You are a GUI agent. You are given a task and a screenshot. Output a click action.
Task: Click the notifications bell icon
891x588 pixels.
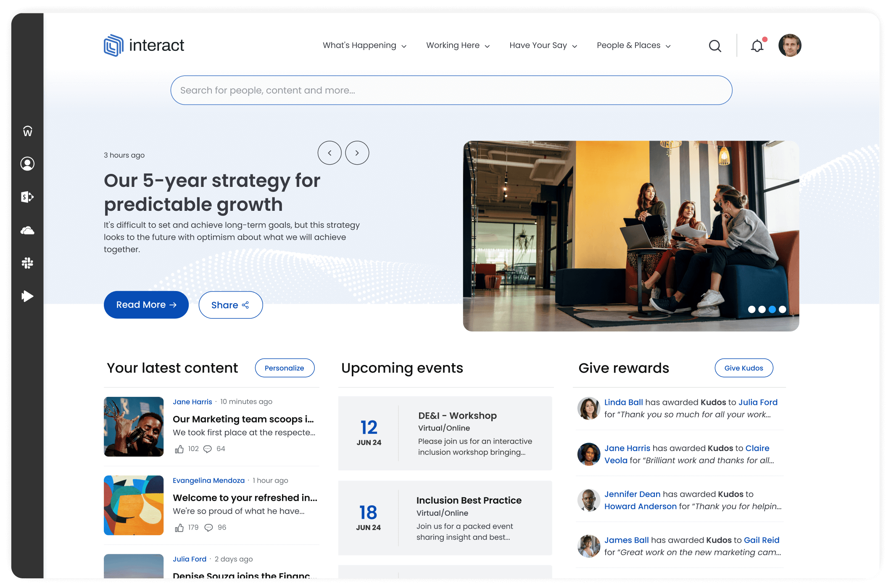(x=757, y=45)
